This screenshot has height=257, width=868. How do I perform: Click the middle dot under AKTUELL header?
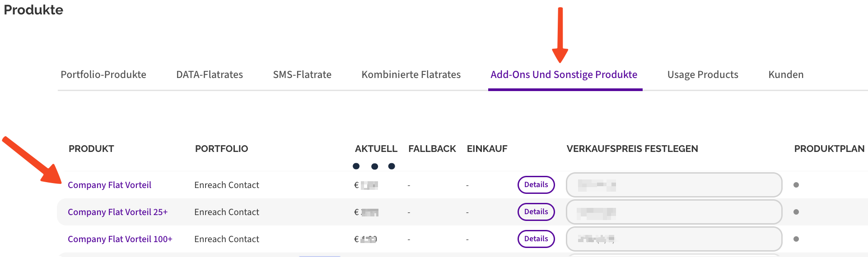(374, 166)
